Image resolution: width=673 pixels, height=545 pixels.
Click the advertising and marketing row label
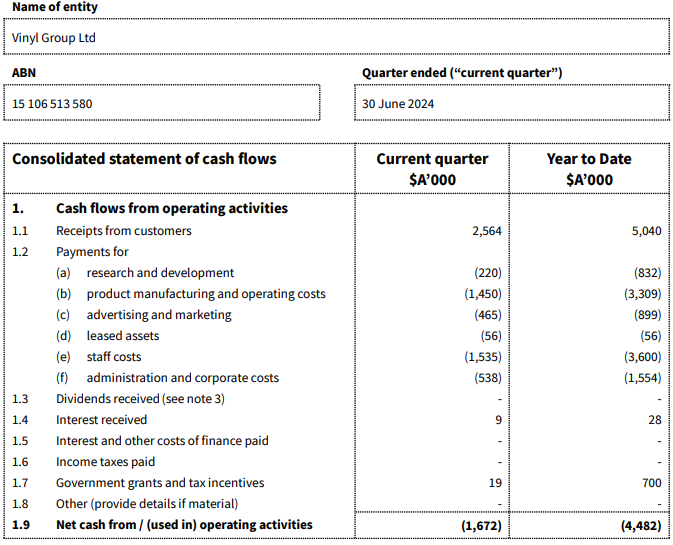click(158, 315)
